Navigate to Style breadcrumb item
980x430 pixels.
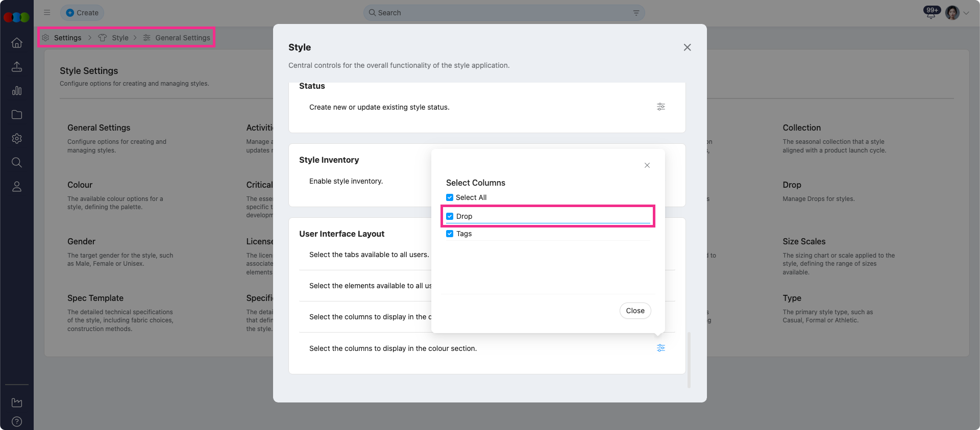click(120, 38)
